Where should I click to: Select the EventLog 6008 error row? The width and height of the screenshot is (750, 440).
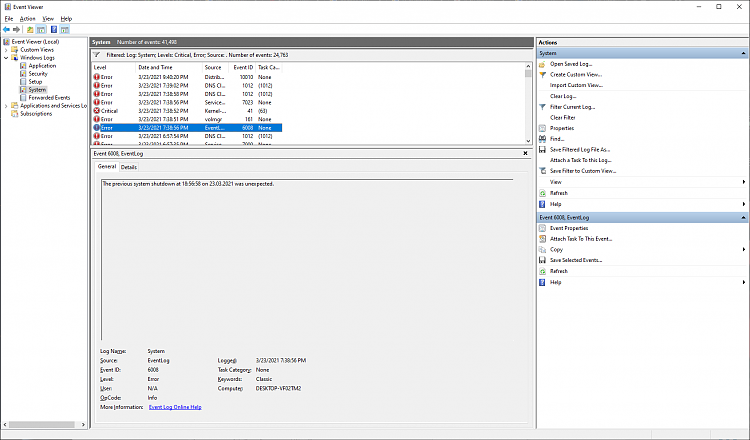(x=187, y=128)
